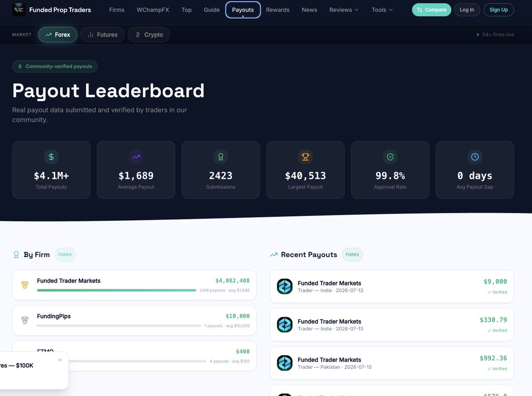Click the trend arrow icon above Average Payout
This screenshot has height=396, width=532.
pyautogui.click(x=136, y=157)
